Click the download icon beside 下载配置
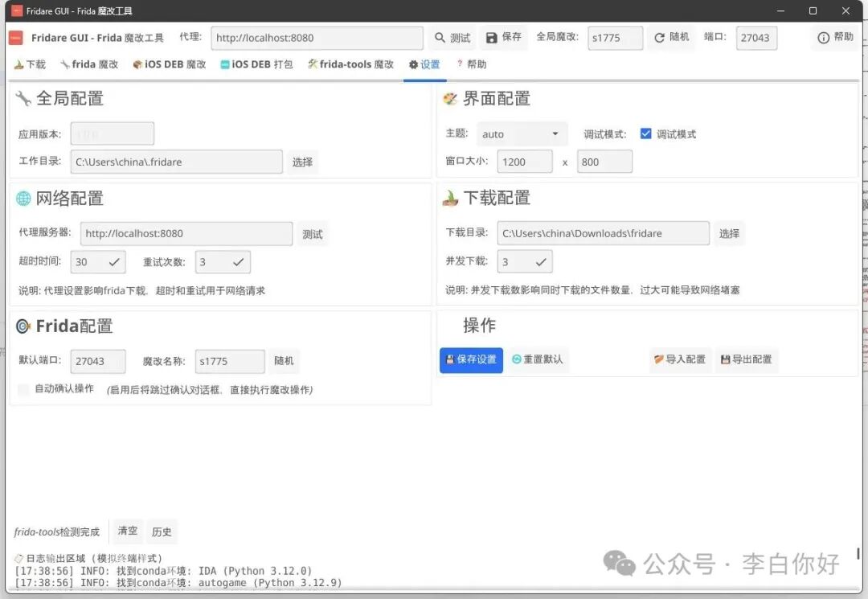 tap(450, 198)
